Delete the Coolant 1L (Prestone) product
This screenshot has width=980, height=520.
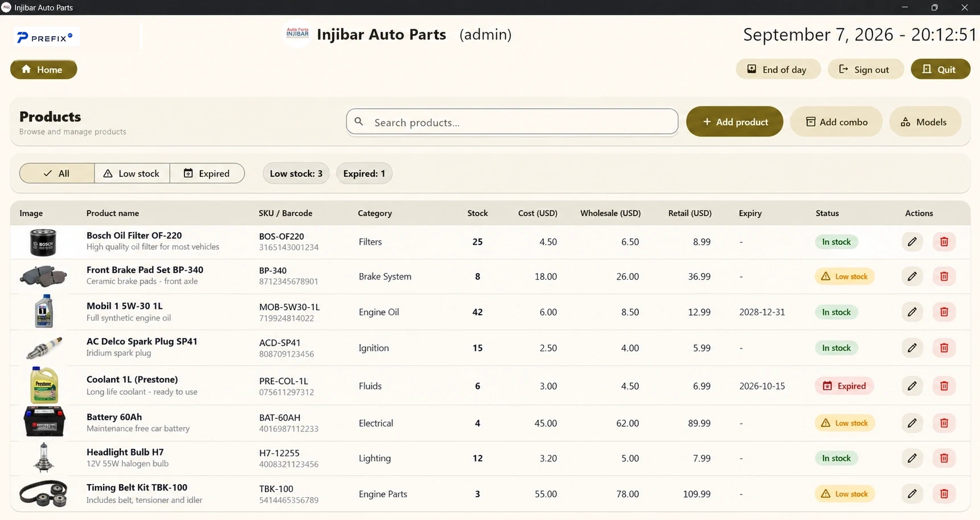(944, 386)
